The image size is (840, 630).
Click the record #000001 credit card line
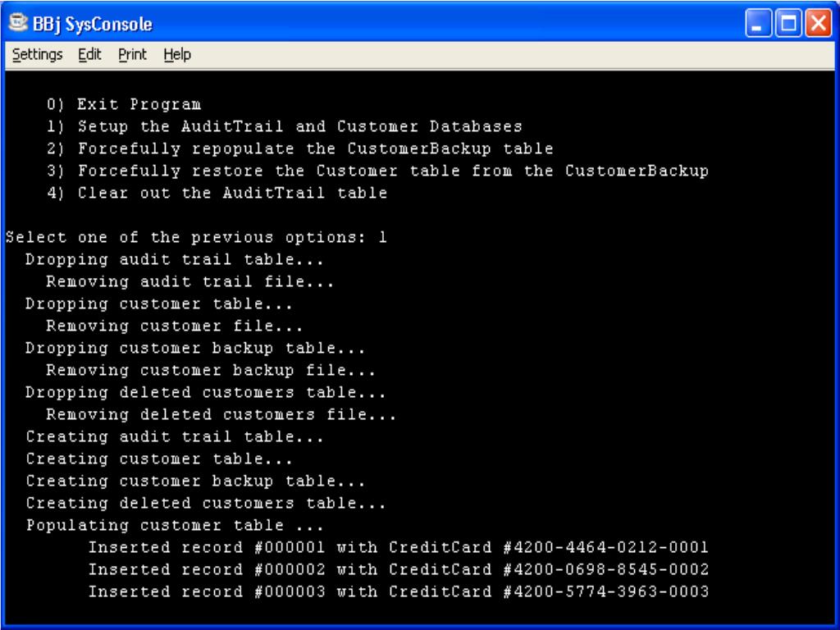pos(399,547)
